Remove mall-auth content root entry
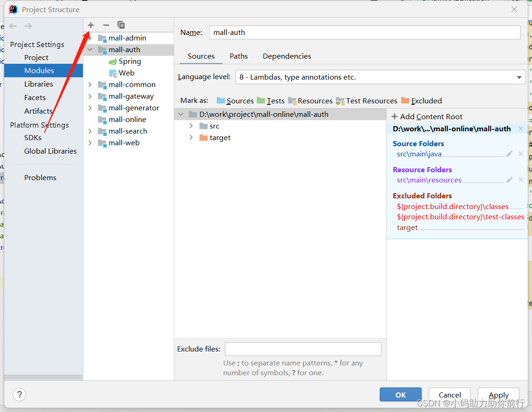The image size is (532, 412). 521,128
